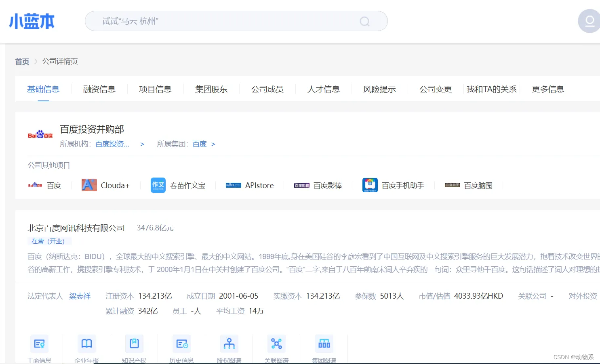Viewport: 600px width, 364px height.
Task: Click the 成立日期 2001-06-05 value
Action: [x=239, y=296]
